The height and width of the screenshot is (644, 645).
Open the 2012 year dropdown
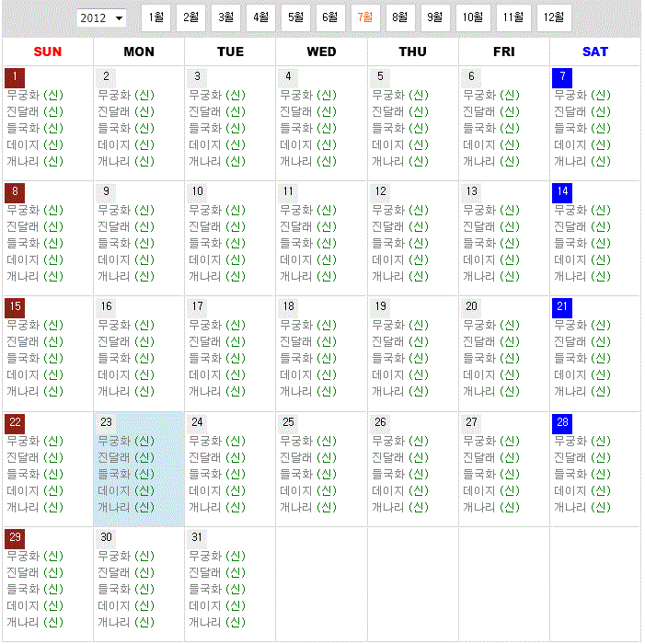[101, 18]
